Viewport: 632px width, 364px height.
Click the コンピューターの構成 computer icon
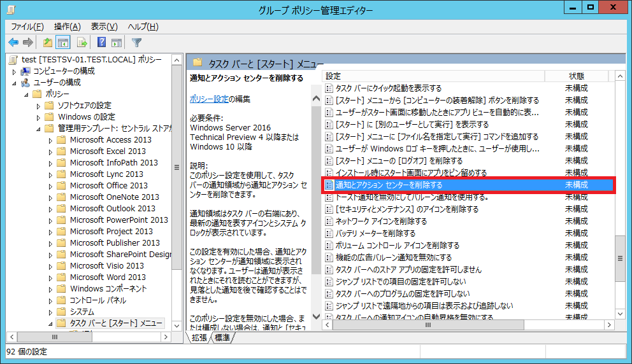(25, 71)
